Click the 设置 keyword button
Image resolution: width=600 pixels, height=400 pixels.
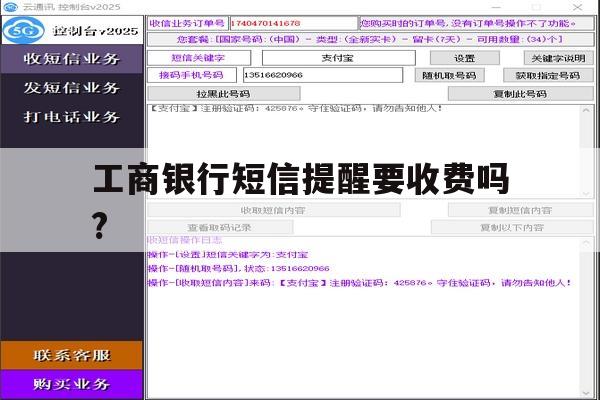465,58
